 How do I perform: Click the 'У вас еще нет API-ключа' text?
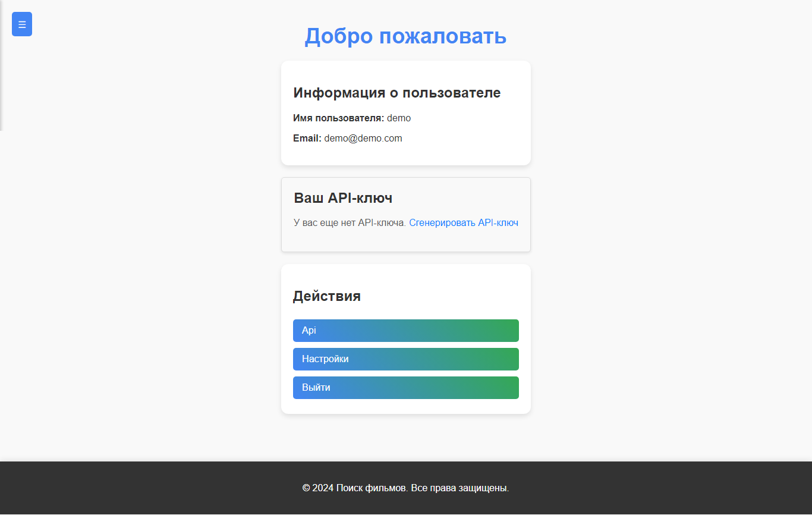click(x=350, y=223)
